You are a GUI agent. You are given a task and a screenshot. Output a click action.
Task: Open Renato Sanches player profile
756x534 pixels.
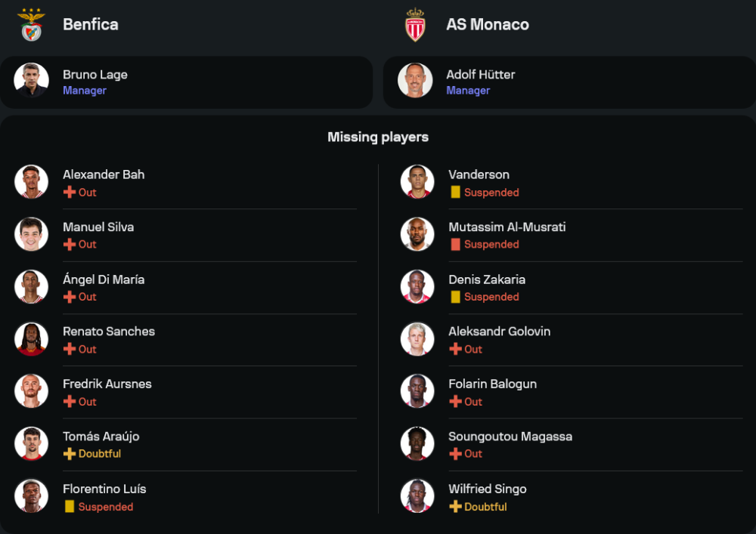tap(109, 332)
